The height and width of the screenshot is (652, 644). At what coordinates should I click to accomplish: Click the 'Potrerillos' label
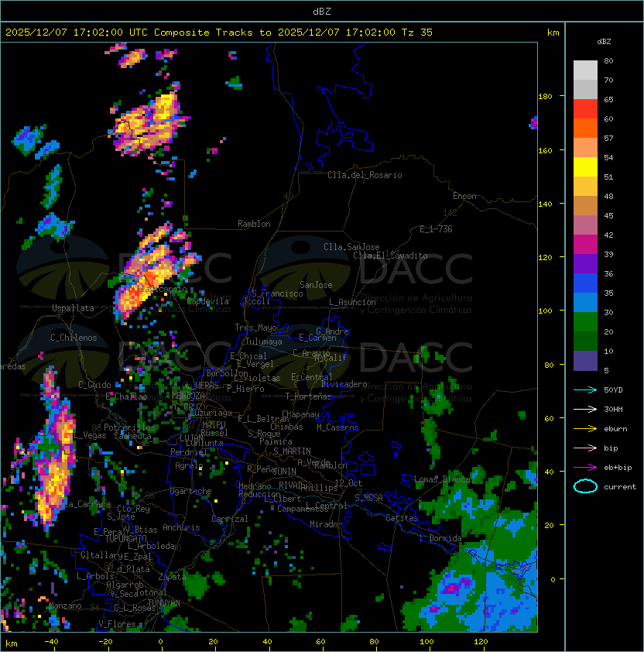(129, 427)
